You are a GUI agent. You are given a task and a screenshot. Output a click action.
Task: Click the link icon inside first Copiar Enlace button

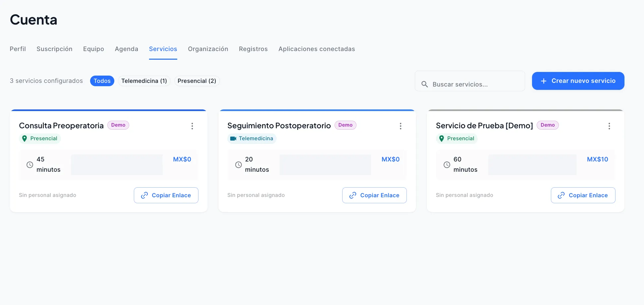[144, 195]
